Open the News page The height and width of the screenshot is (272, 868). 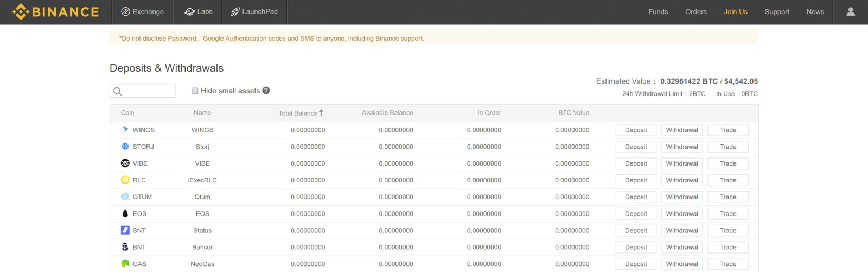click(815, 12)
